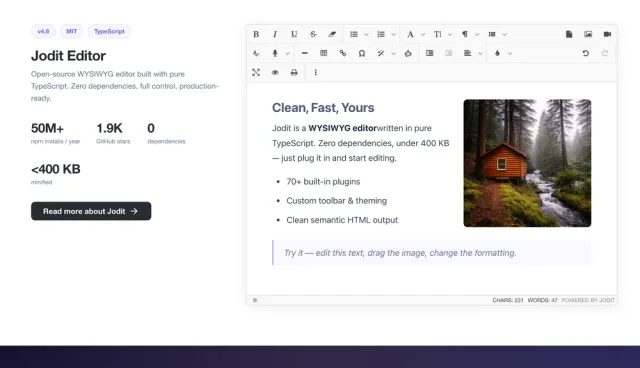This screenshot has height=368, width=640.
Task: Insert an ordered numbered list
Action: coord(381,34)
